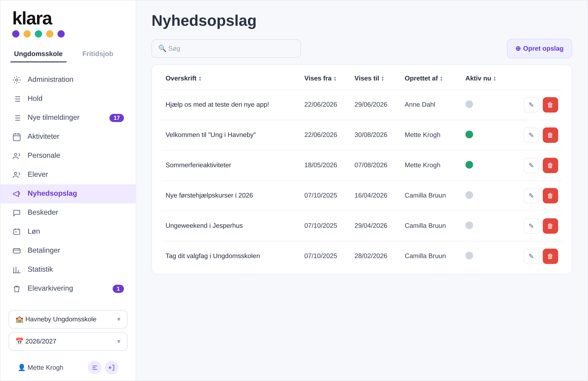588x381 pixels.
Task: Click the Opret opslag button
Action: (x=539, y=49)
